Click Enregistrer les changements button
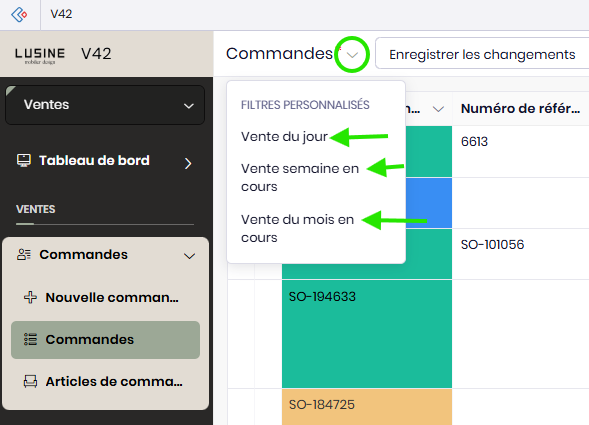This screenshot has width=589, height=425. click(x=482, y=53)
